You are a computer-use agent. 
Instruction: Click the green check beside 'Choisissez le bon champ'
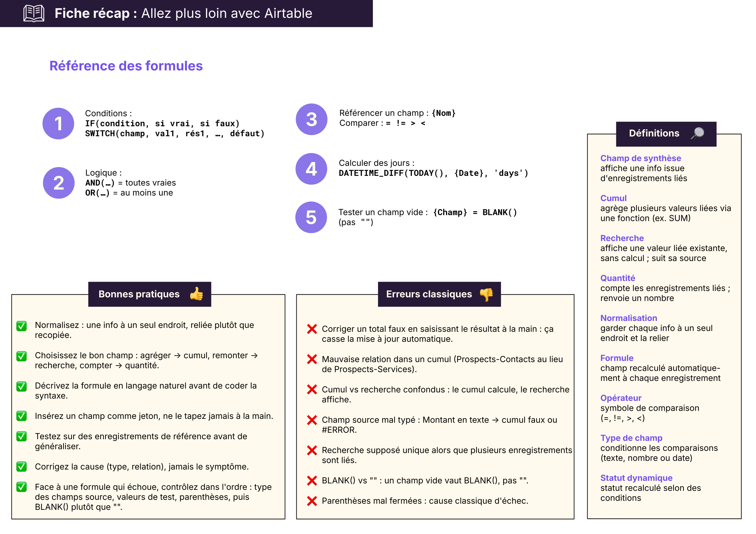[22, 356]
